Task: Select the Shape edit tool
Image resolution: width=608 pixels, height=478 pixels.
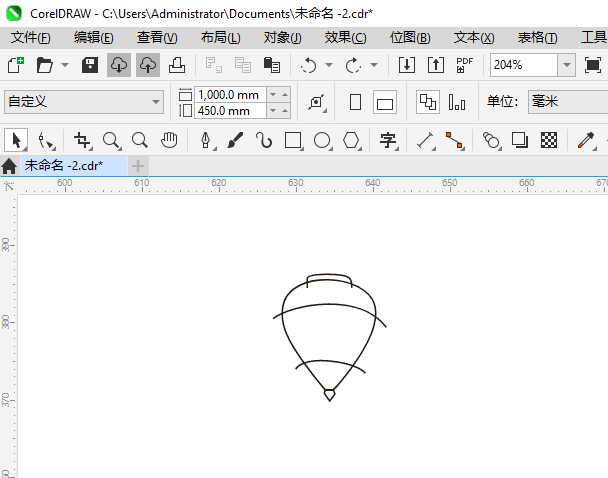Action: [46, 140]
